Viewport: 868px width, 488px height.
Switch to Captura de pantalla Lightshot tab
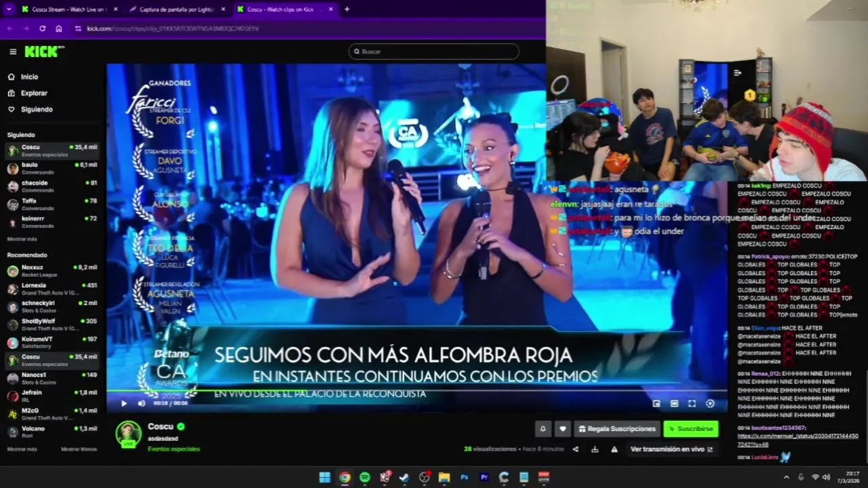175,9
